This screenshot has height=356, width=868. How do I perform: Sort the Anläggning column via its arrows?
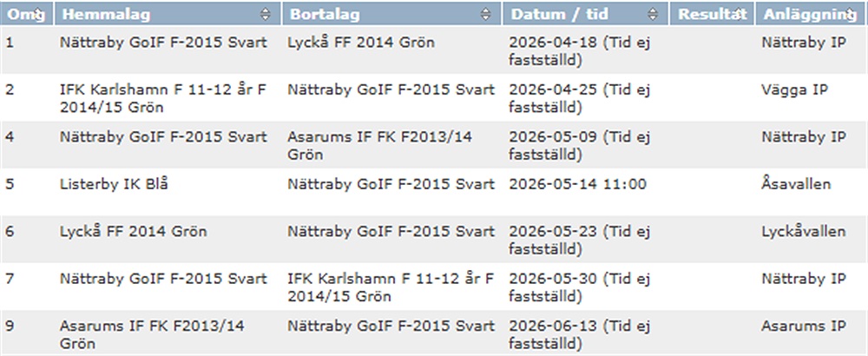[x=852, y=14]
